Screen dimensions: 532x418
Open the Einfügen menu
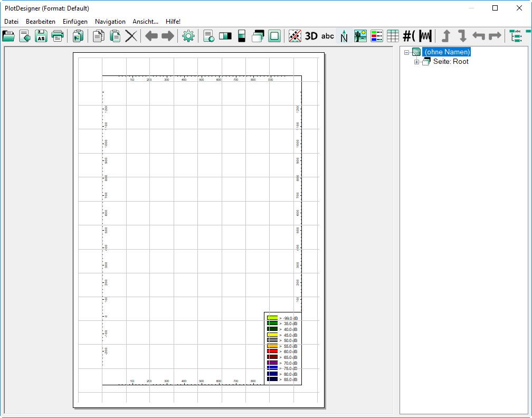point(75,21)
